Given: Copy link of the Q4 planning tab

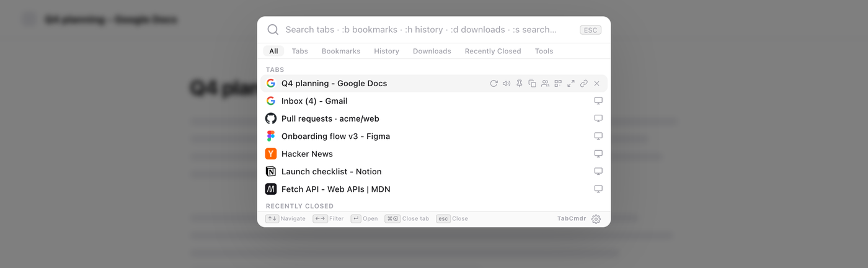Looking at the screenshot, I should point(583,83).
